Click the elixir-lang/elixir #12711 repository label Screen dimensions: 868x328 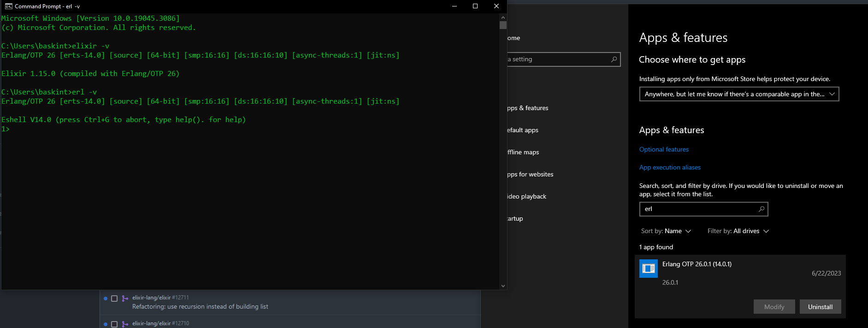pyautogui.click(x=160, y=298)
